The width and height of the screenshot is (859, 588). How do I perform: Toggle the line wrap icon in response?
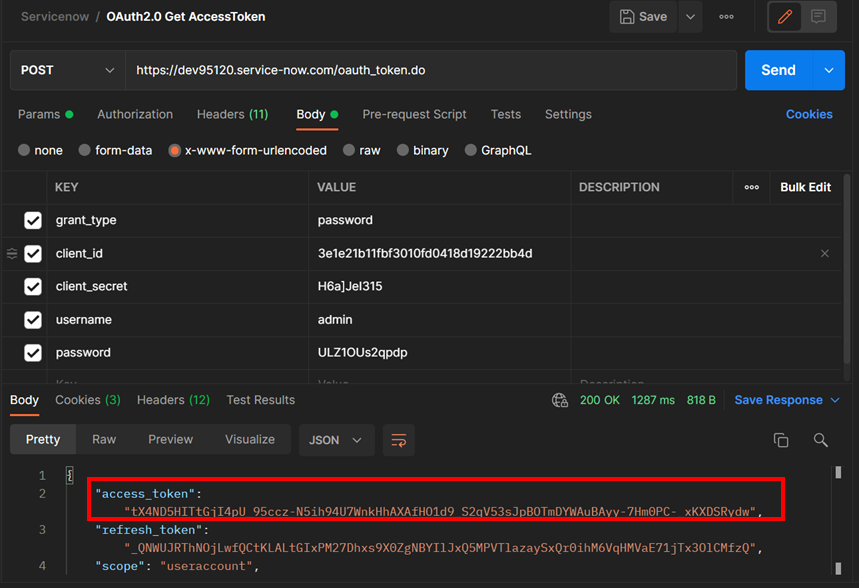[x=398, y=440]
